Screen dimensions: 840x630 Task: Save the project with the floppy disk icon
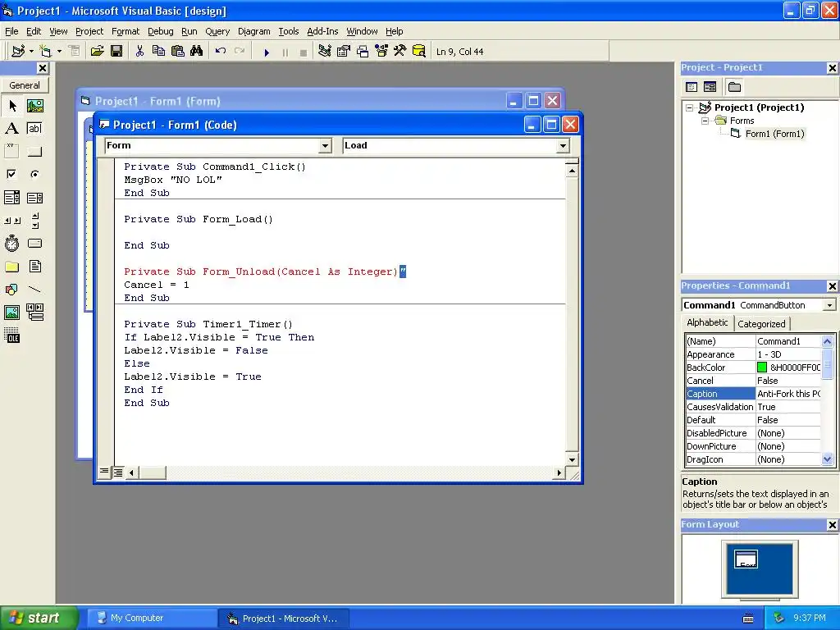[116, 51]
